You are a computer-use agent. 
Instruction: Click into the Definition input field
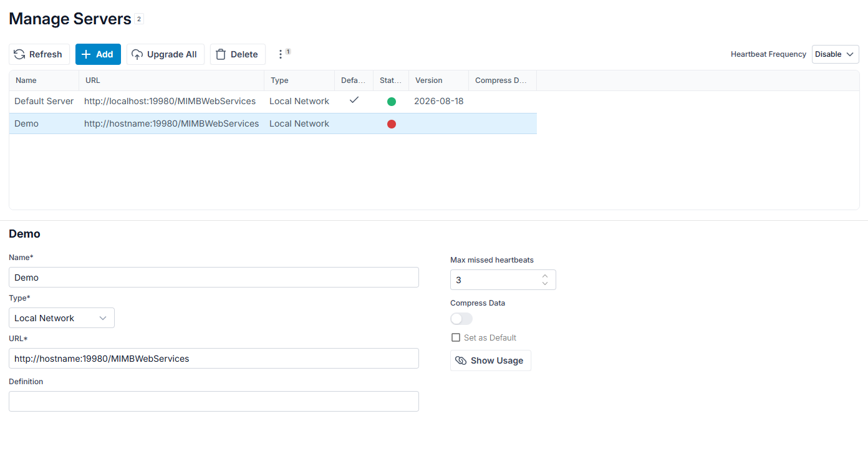coord(214,402)
